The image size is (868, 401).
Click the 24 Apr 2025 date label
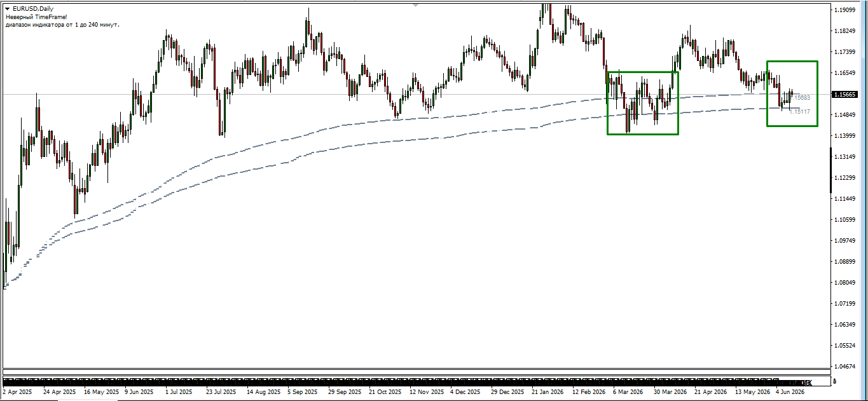click(59, 393)
